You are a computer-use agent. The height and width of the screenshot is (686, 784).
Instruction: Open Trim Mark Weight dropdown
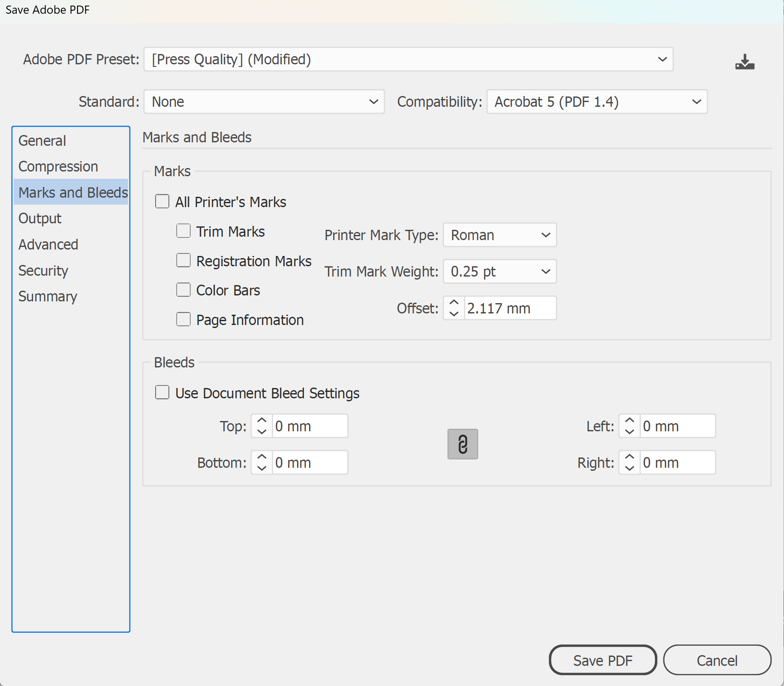tap(500, 271)
